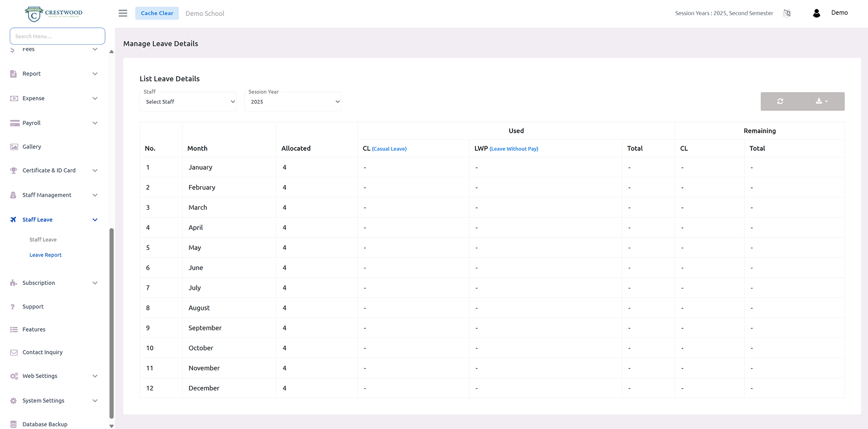Open the Select Staff dropdown
The image size is (868, 429).
pos(188,102)
